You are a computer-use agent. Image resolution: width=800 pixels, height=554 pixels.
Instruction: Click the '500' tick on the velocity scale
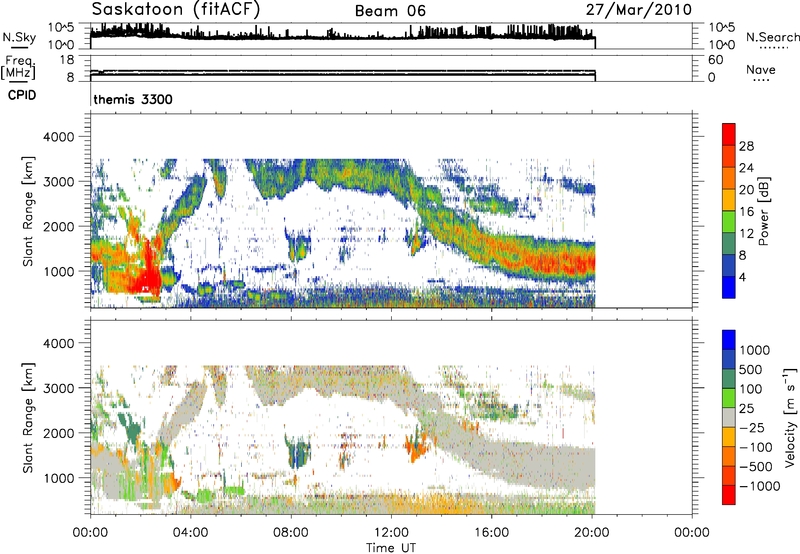pyautogui.click(x=751, y=369)
